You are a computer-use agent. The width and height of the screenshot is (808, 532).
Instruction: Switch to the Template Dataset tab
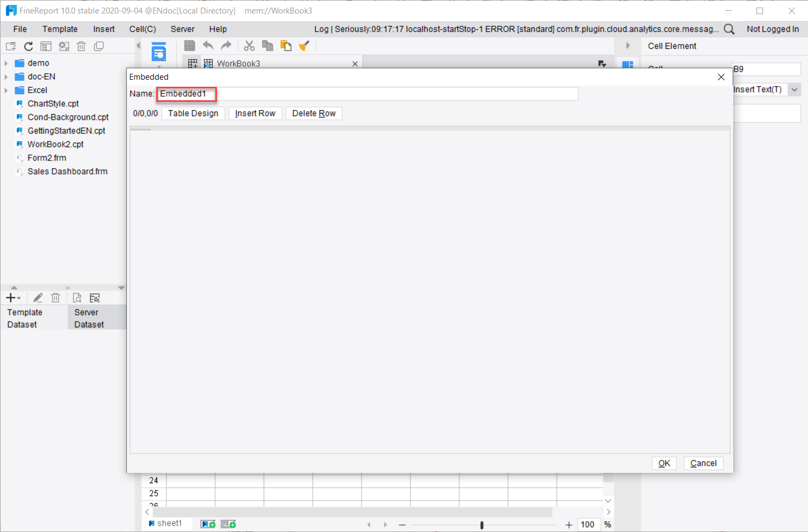point(24,317)
